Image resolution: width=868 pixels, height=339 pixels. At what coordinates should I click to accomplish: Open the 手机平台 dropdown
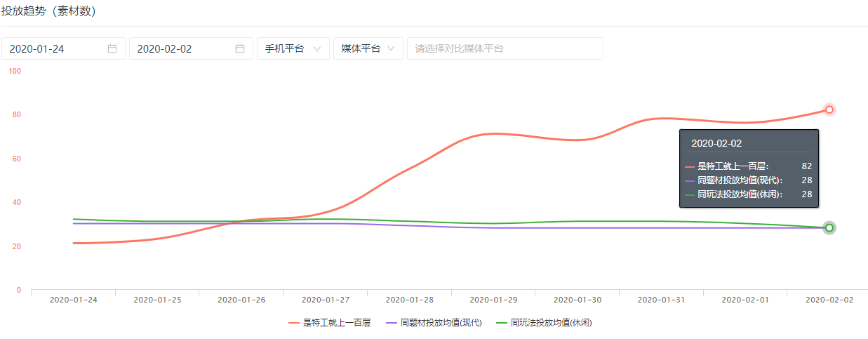(x=293, y=48)
